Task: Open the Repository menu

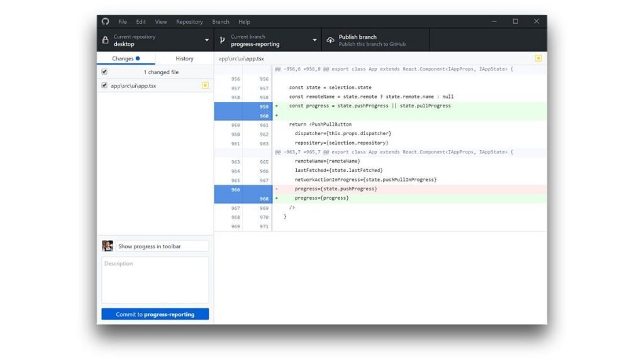Action: click(189, 21)
